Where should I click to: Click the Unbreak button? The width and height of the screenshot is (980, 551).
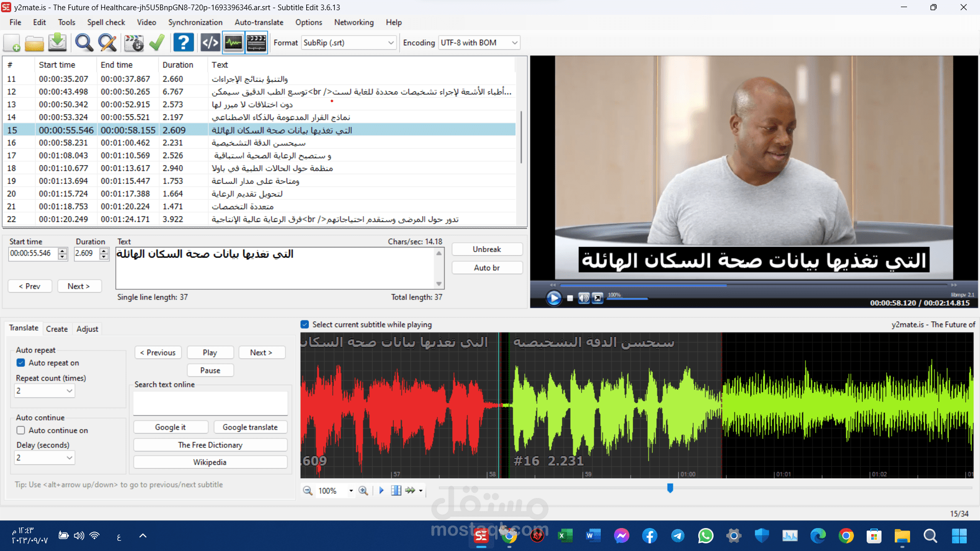487,249
